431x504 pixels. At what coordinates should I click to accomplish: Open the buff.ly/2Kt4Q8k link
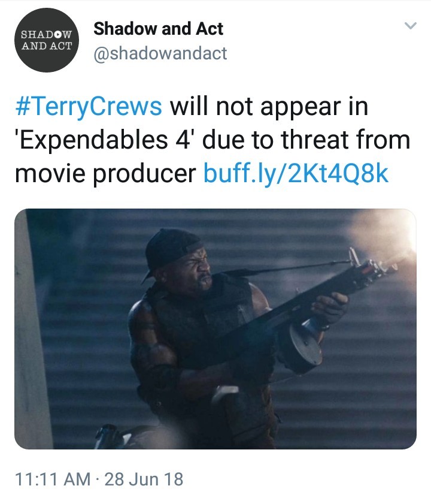click(x=296, y=173)
